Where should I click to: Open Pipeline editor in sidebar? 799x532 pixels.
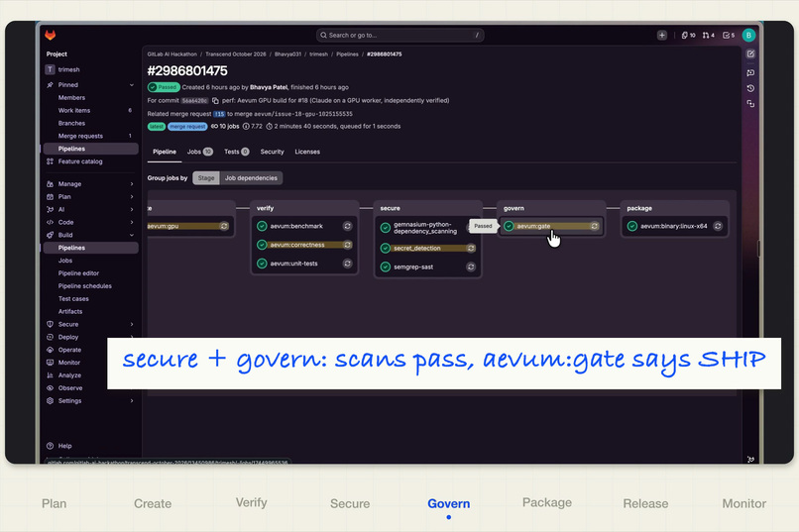78,273
